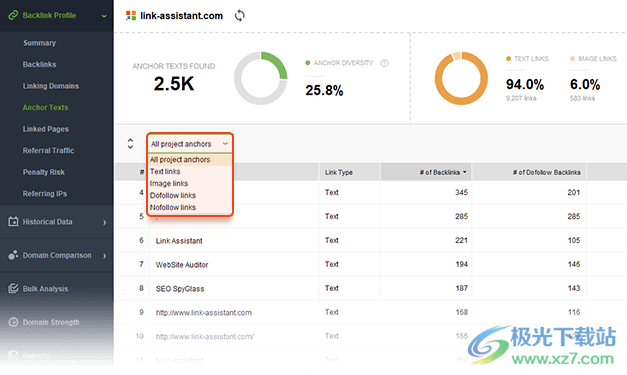Choose Nofollow links filter option

tap(190, 207)
